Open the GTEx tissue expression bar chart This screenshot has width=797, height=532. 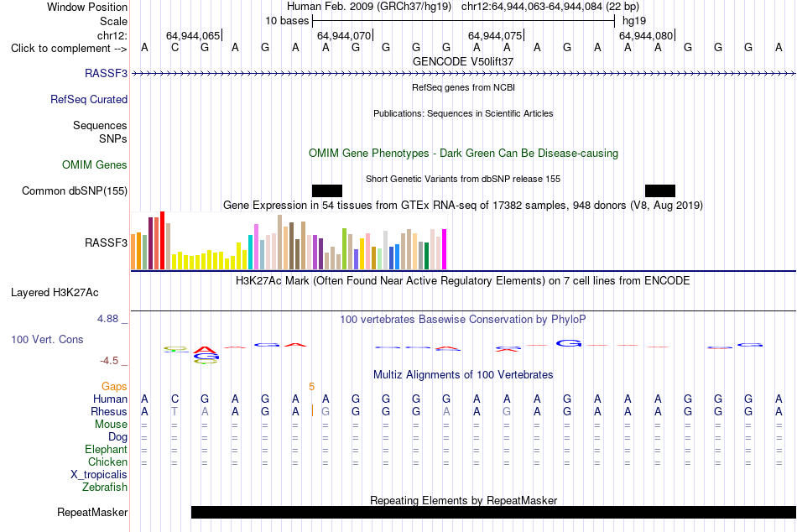click(x=289, y=241)
